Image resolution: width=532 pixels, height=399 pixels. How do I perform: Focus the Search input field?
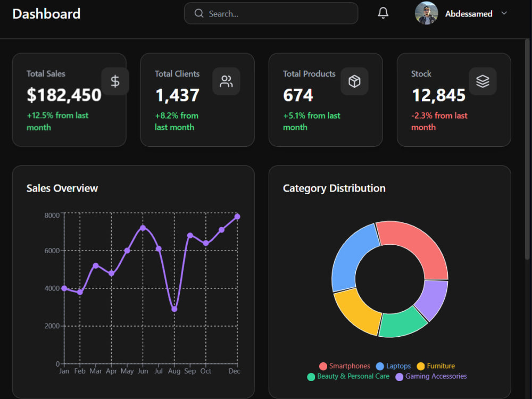click(x=271, y=13)
